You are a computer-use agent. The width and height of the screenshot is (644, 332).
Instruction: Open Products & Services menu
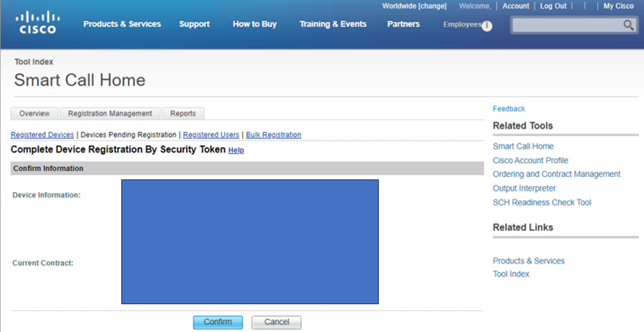[x=122, y=24]
